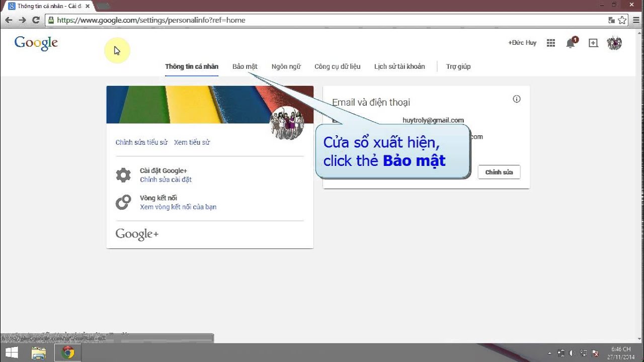Open the Trợ giúp tab

pos(458,66)
